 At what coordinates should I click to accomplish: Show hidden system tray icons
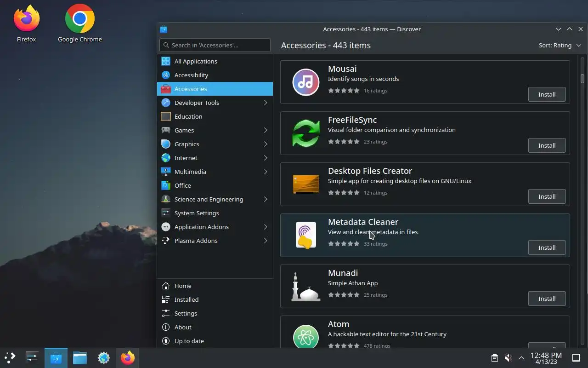[x=521, y=357]
